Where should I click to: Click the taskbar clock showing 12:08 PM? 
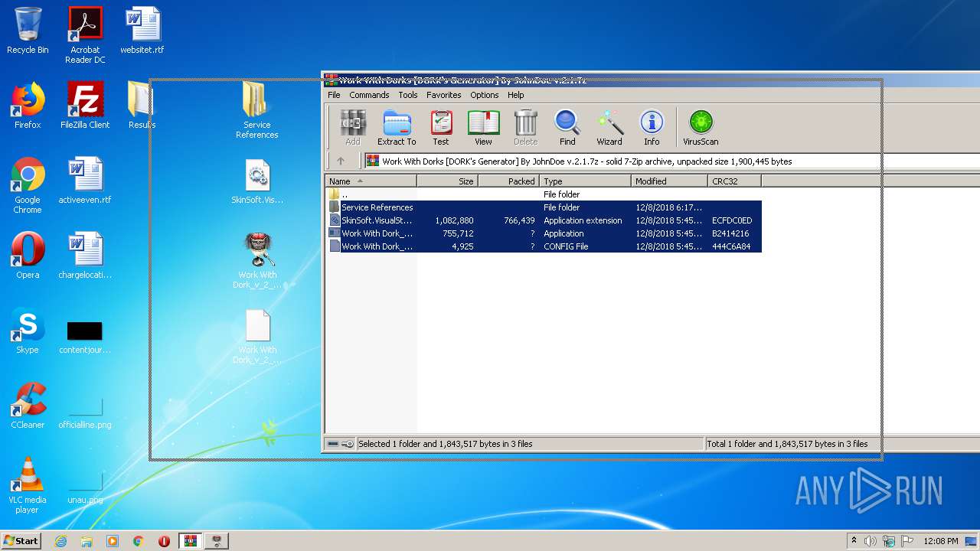pyautogui.click(x=941, y=541)
